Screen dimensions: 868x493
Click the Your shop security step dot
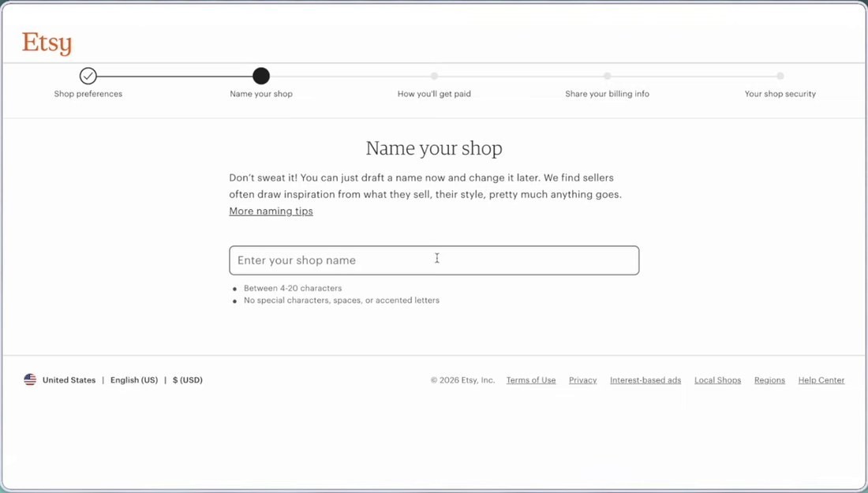pos(780,76)
